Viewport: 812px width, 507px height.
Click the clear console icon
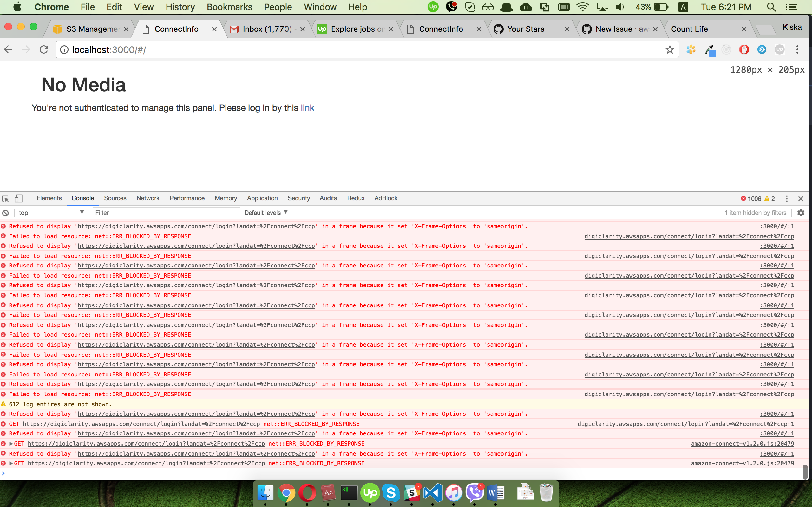5,213
